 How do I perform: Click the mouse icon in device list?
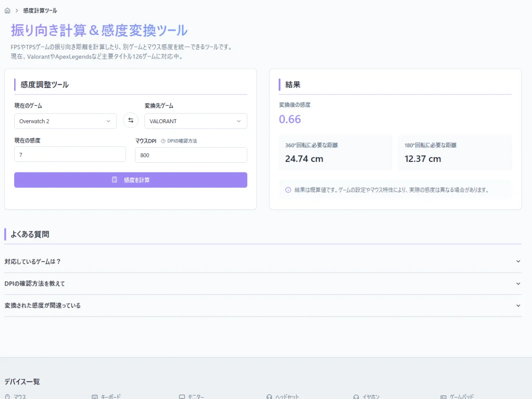[x=8, y=397]
